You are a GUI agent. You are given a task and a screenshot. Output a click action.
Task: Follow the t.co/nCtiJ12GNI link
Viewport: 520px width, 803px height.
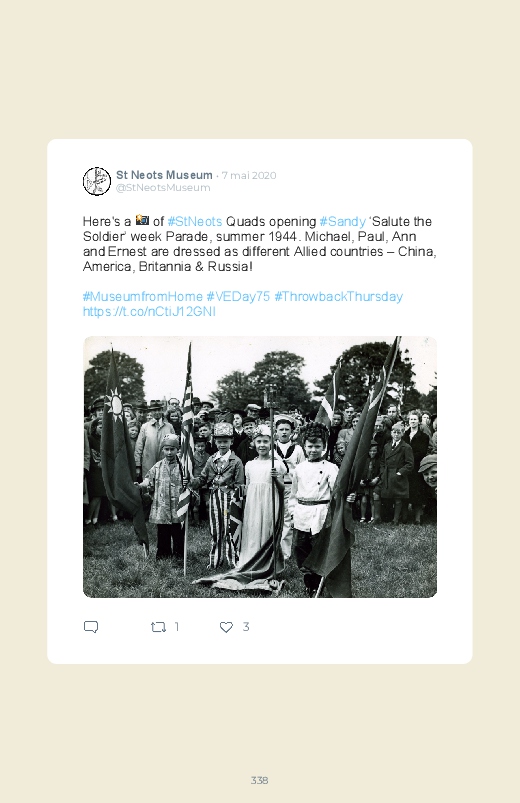pos(149,311)
